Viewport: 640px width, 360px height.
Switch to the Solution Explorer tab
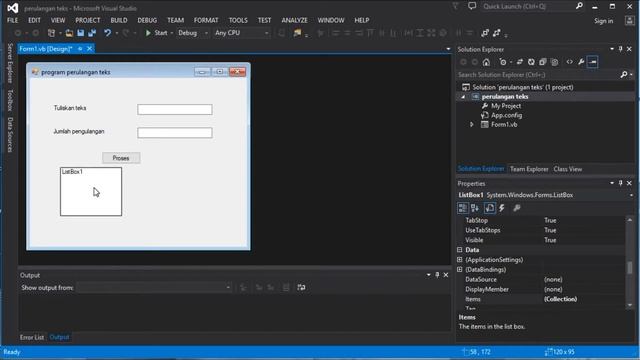tap(481, 169)
